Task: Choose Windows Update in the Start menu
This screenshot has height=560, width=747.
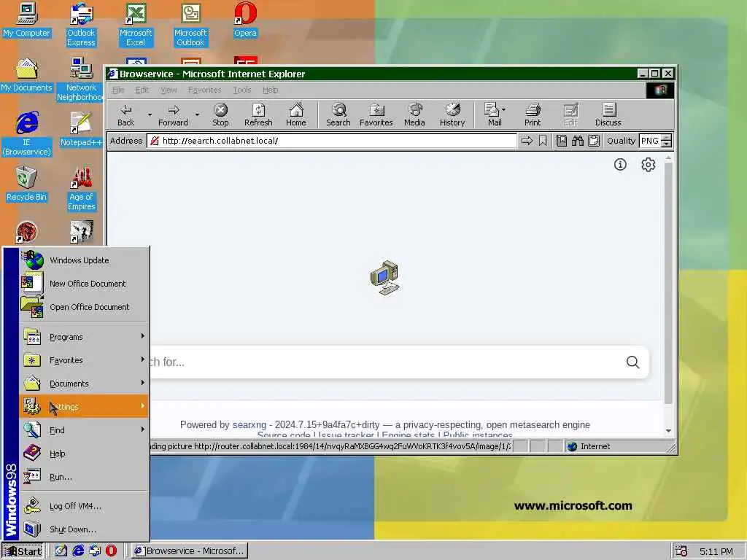Action: tap(84, 260)
